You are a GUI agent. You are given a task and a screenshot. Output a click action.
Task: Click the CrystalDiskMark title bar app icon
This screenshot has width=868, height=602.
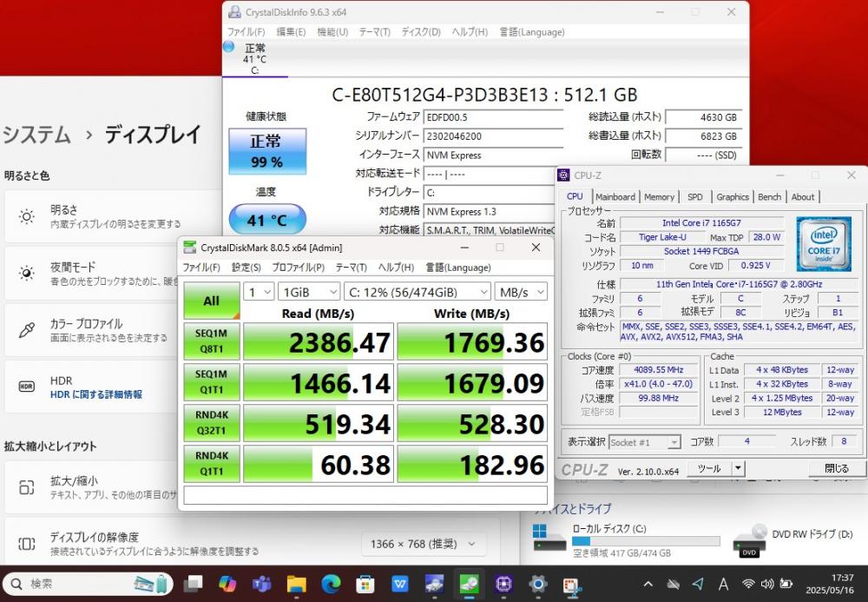pos(190,247)
